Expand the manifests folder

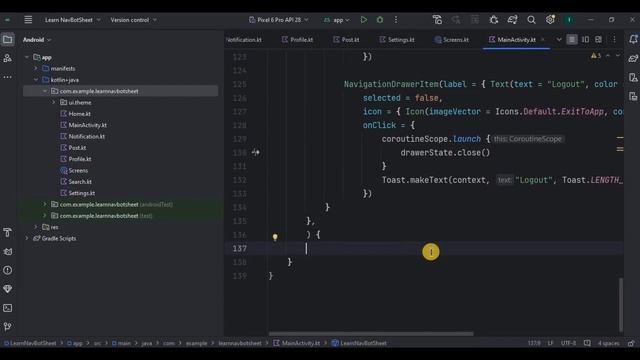coord(36,69)
